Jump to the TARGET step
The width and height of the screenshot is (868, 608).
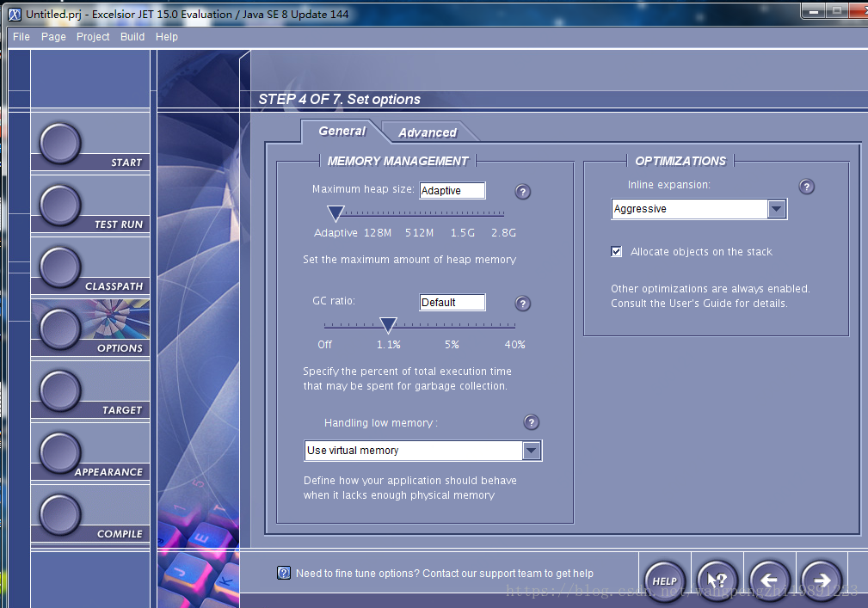click(59, 390)
